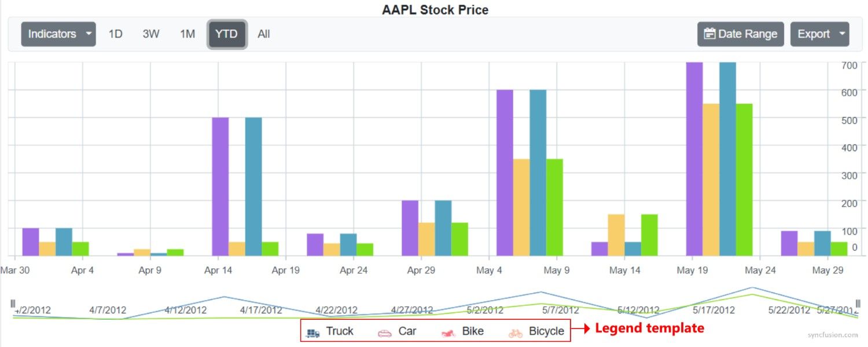Viewport: 868px width, 347px height.
Task: Select the 3W period tab
Action: 151,34
